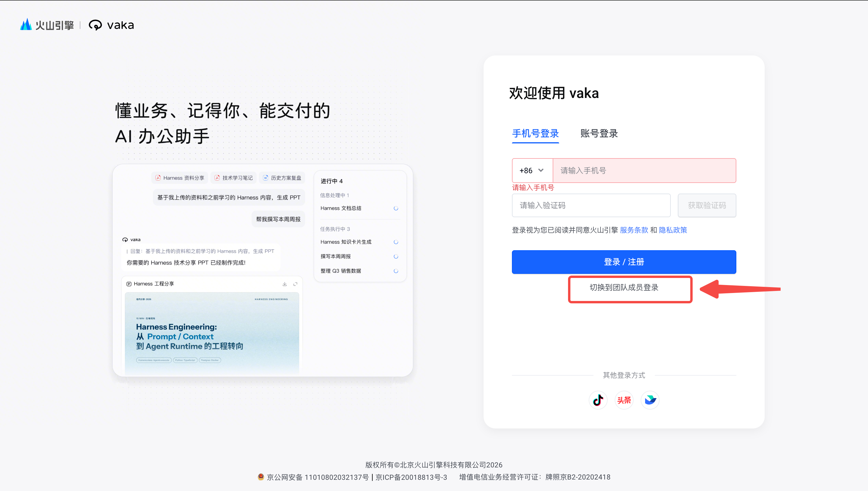Click the red 请输入手机号 error message
The height and width of the screenshot is (491, 868).
[533, 188]
